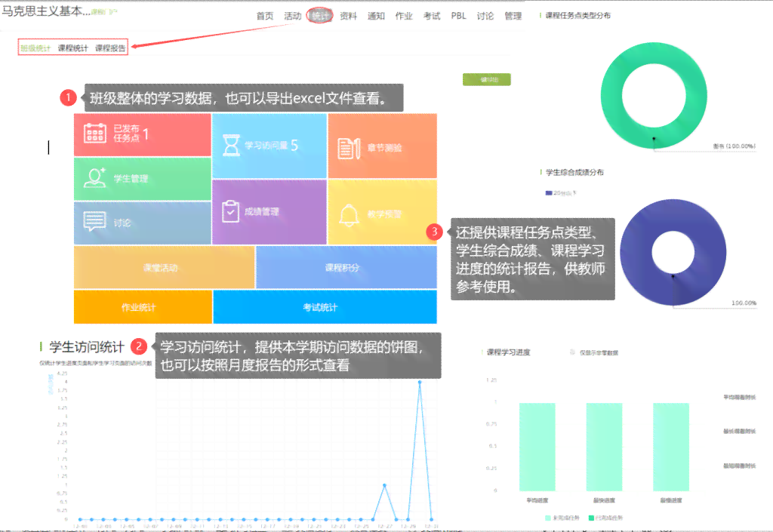773x532 pixels.
Task: Open the 作业统计 tile
Action: click(x=143, y=307)
